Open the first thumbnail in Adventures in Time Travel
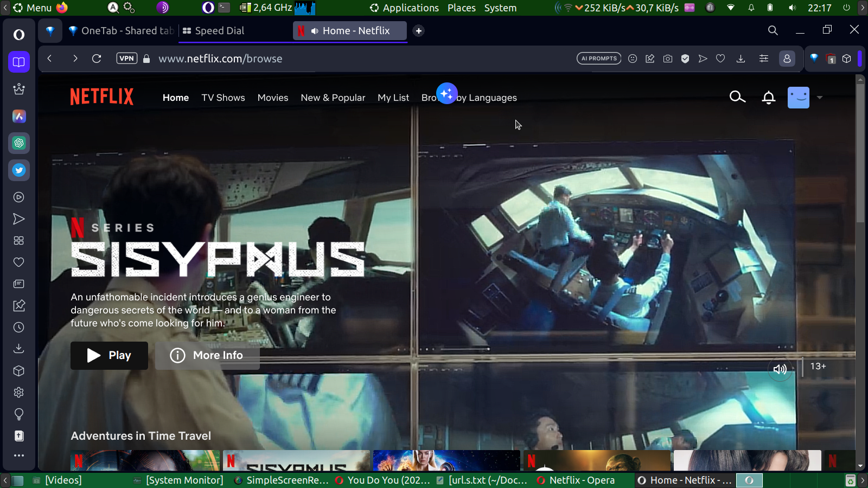This screenshot has width=868, height=488. 145,460
